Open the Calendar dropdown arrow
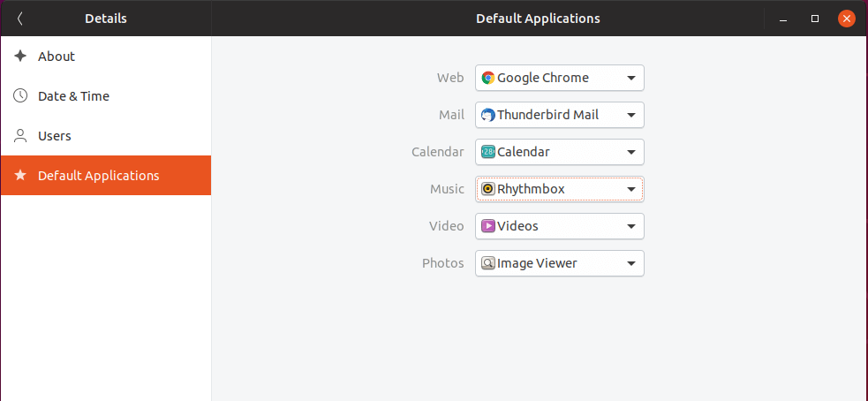 click(x=631, y=152)
